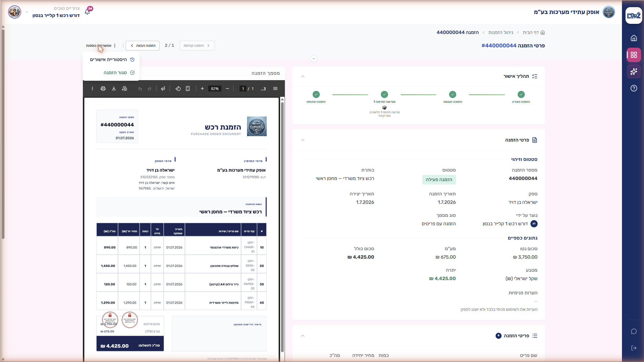This screenshot has width=644, height=362.
Task: Open the dashboard grid icon in sidebar
Action: click(634, 55)
